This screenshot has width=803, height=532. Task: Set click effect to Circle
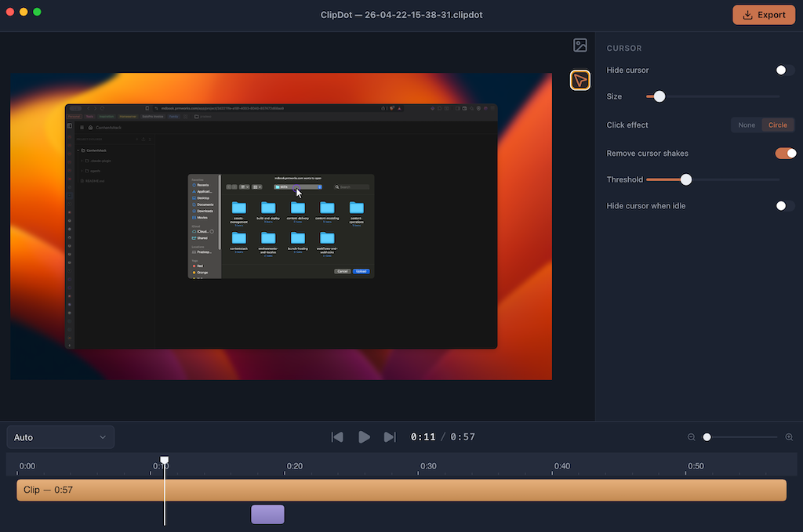click(x=778, y=125)
